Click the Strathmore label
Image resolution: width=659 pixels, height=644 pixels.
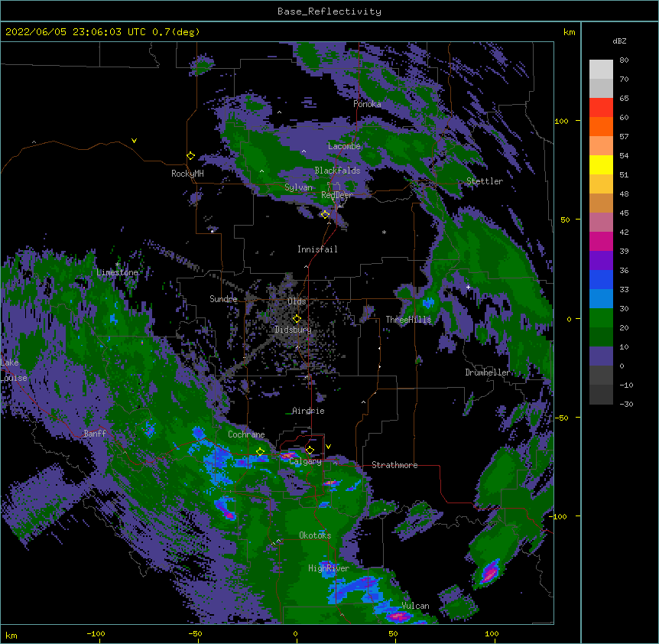(x=394, y=465)
